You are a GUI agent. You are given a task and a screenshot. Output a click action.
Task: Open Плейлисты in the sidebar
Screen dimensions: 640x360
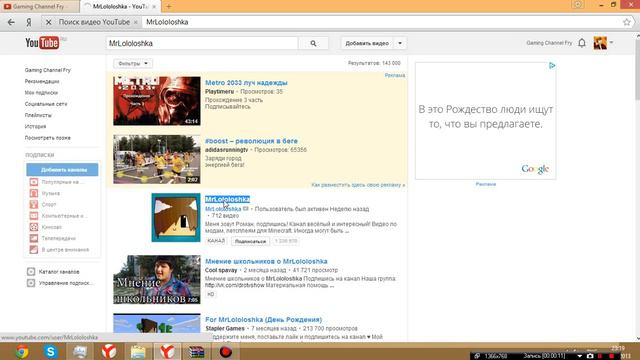coord(38,115)
